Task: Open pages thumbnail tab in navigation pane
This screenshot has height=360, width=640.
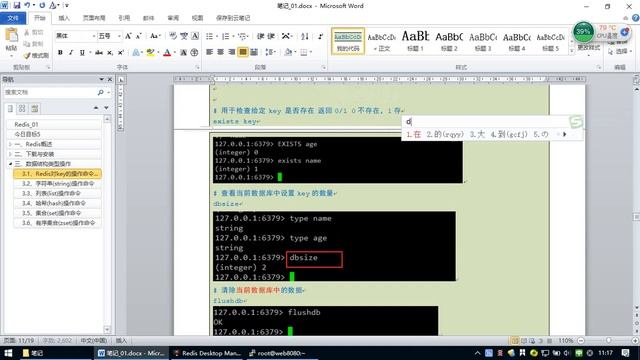Action: (x=22, y=108)
